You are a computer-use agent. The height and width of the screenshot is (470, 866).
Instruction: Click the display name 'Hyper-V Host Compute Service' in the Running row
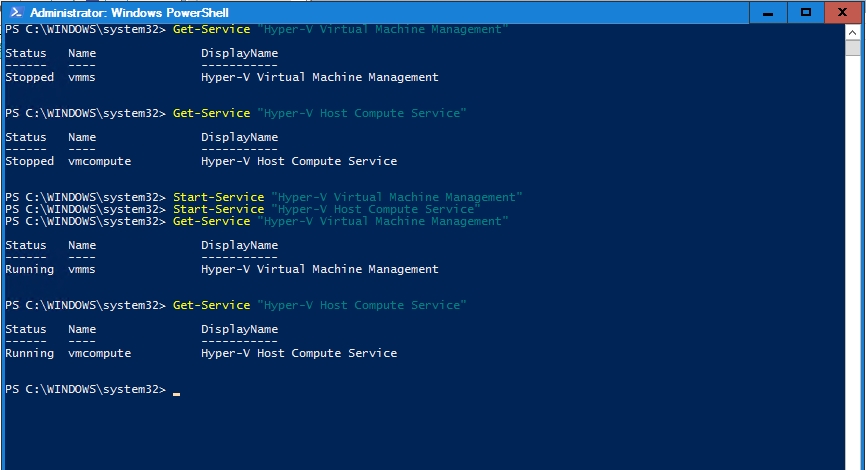pyautogui.click(x=299, y=353)
